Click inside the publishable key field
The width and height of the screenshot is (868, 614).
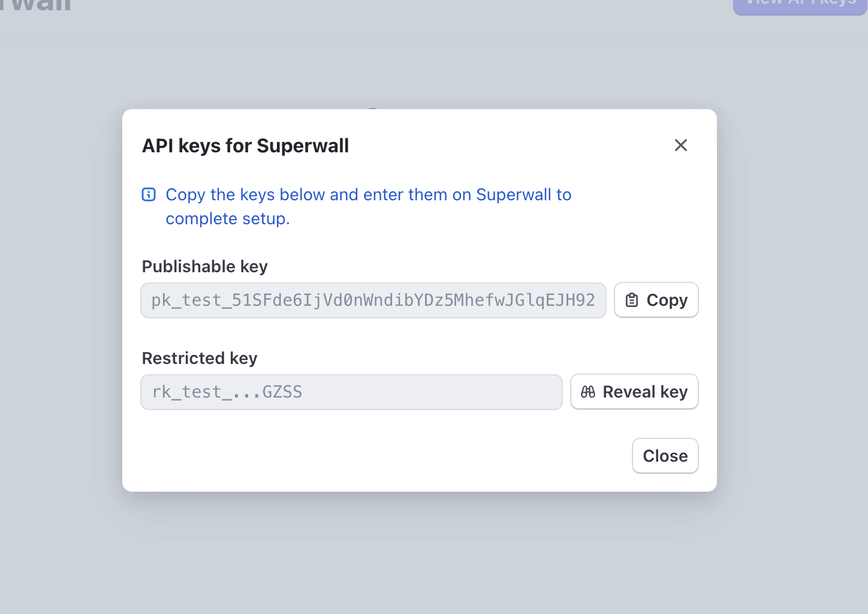tap(373, 300)
